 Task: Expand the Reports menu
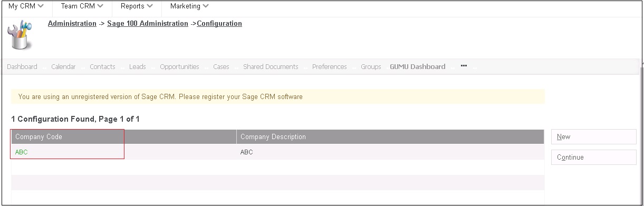click(137, 6)
